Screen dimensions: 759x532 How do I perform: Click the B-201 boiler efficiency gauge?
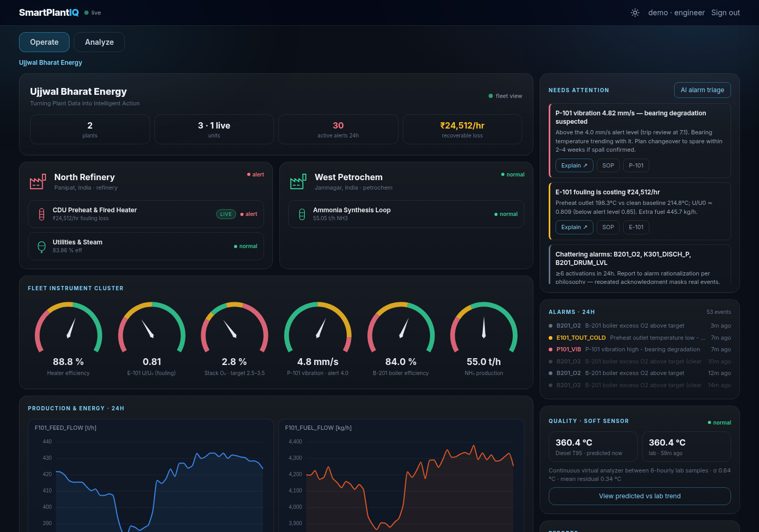click(401, 338)
